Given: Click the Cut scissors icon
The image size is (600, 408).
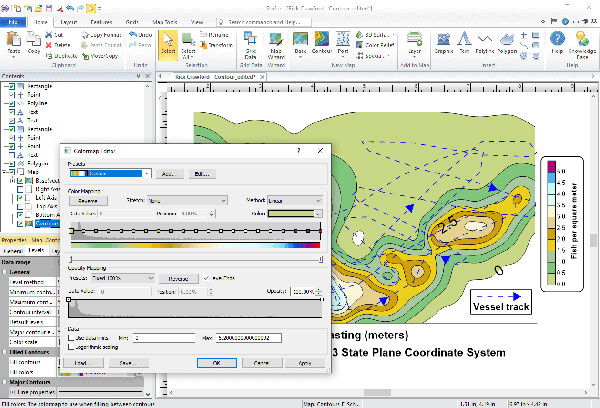Looking at the screenshot, I should (49, 35).
